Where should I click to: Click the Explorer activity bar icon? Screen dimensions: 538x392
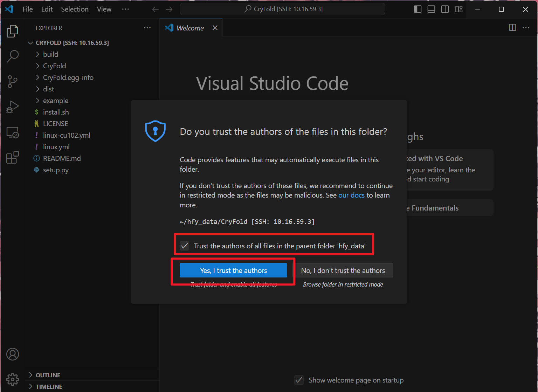[13, 31]
